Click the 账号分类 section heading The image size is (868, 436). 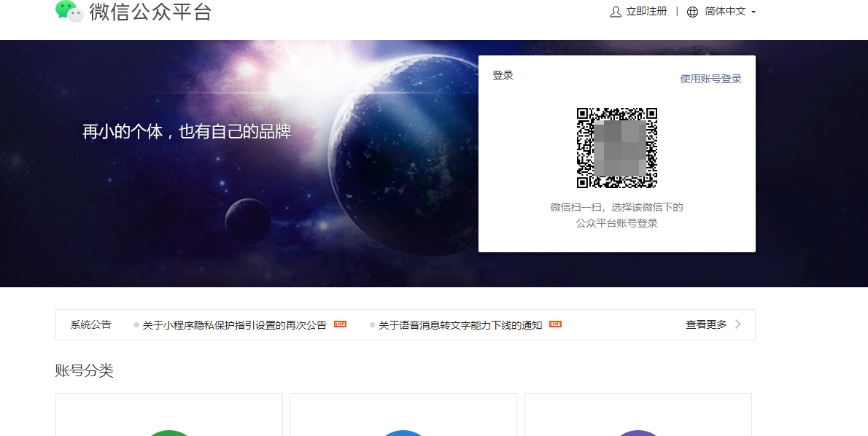(84, 370)
